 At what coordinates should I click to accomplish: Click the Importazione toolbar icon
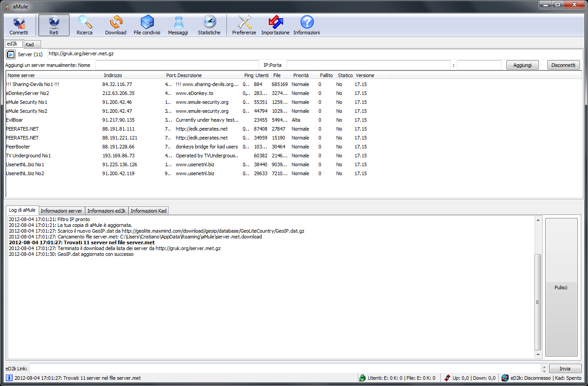pos(275,25)
